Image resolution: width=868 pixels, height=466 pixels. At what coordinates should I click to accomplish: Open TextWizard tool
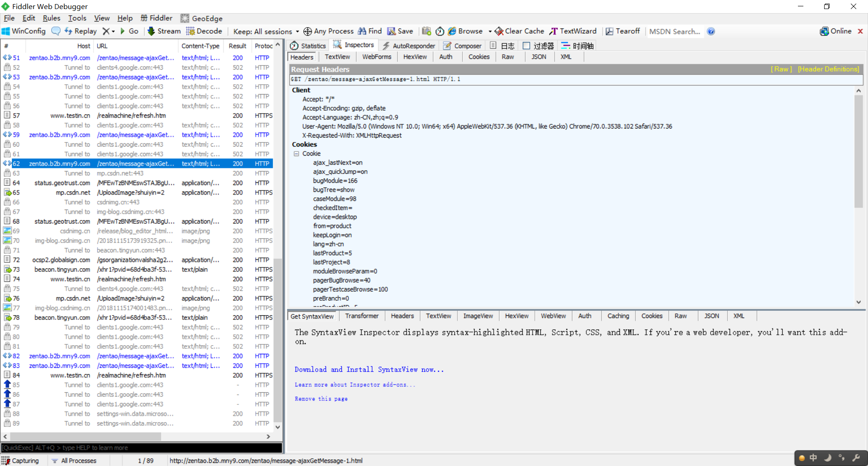tap(573, 31)
